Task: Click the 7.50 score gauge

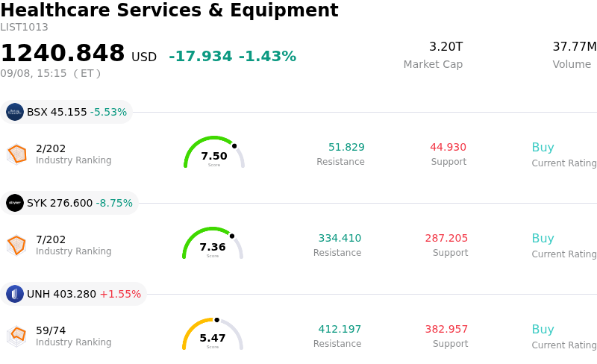Action: pyautogui.click(x=214, y=152)
